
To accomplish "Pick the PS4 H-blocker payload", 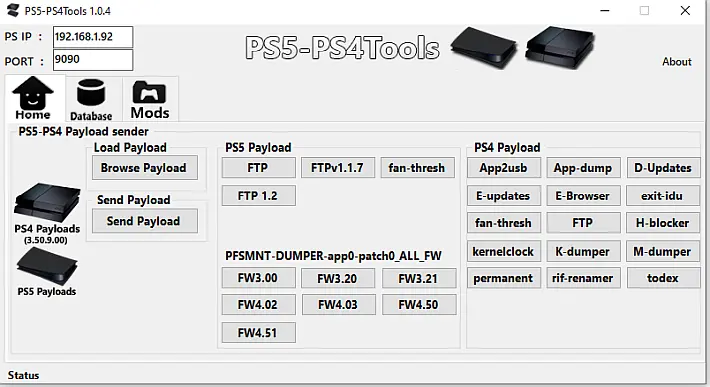I will (663, 223).
